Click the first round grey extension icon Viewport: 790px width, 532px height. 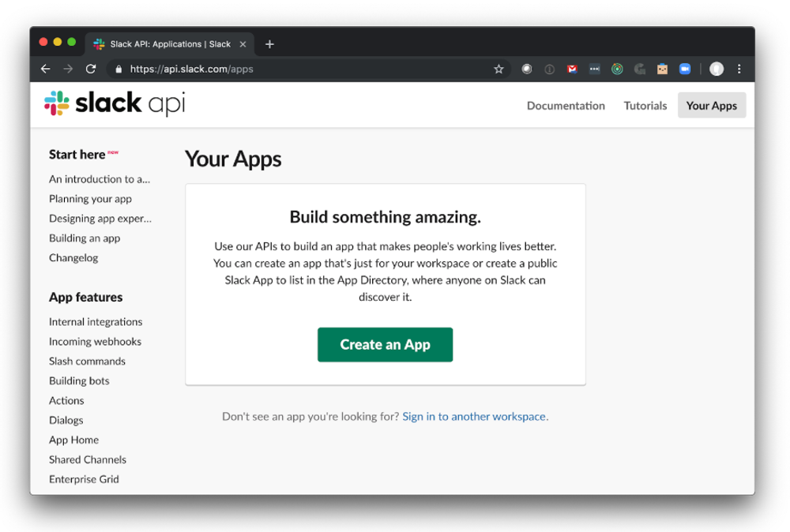pyautogui.click(x=526, y=69)
